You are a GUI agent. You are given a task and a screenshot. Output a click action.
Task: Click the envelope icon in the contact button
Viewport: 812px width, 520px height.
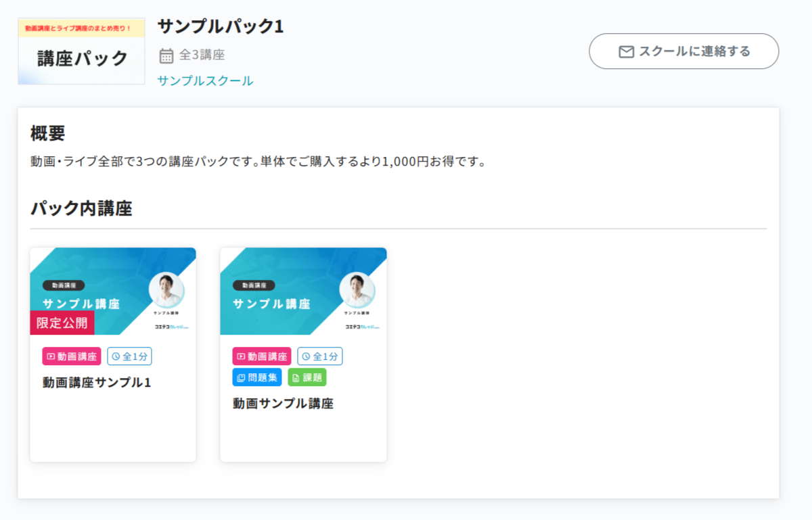tap(626, 51)
